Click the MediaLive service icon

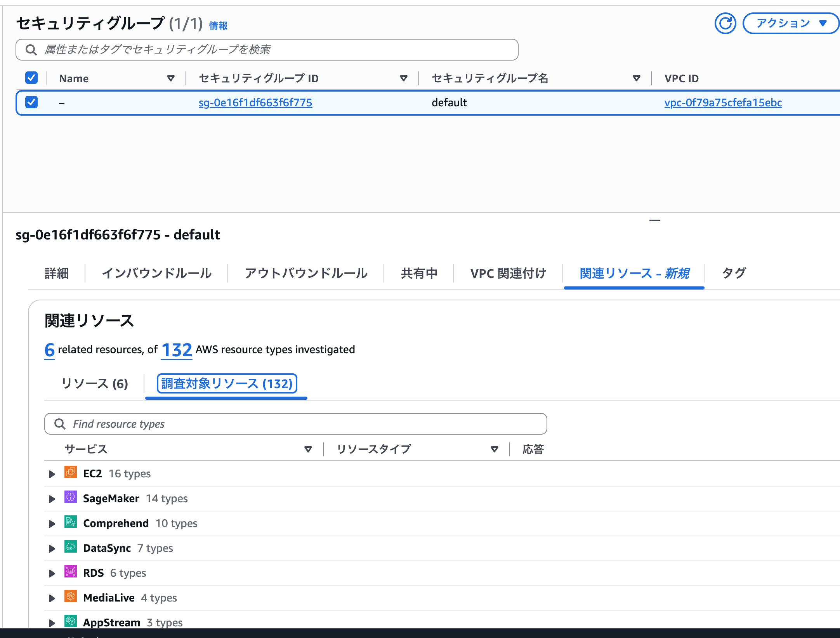pyautogui.click(x=71, y=596)
